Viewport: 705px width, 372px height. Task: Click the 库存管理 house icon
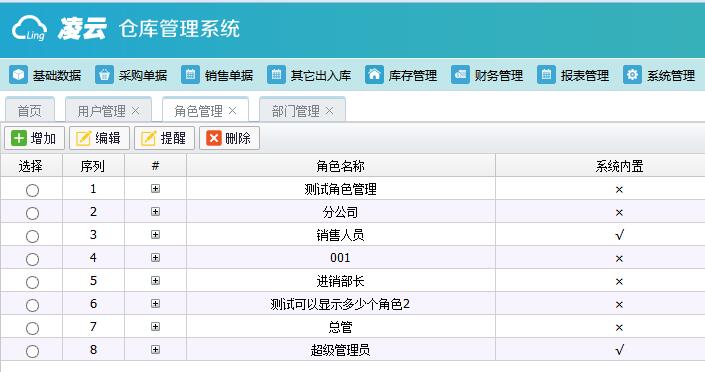point(374,75)
